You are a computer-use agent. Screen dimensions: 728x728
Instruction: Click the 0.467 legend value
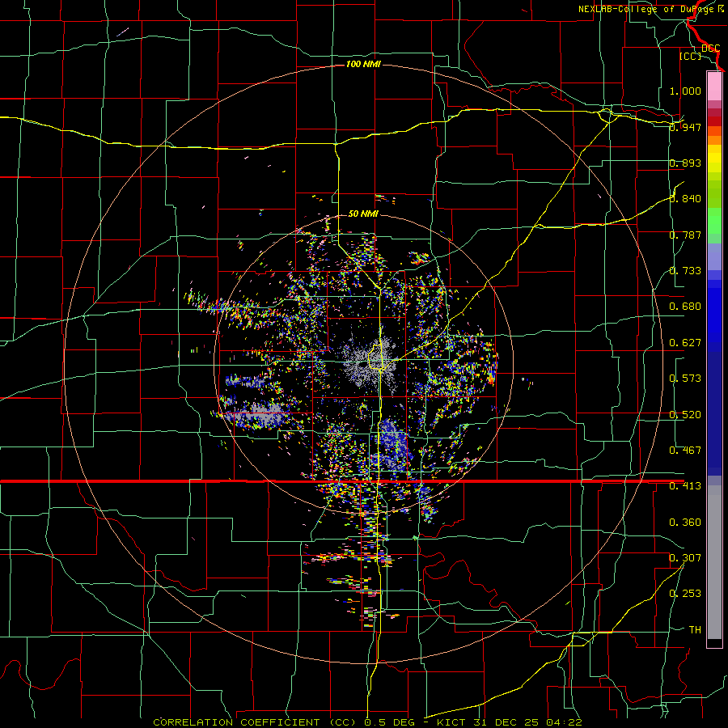point(685,451)
